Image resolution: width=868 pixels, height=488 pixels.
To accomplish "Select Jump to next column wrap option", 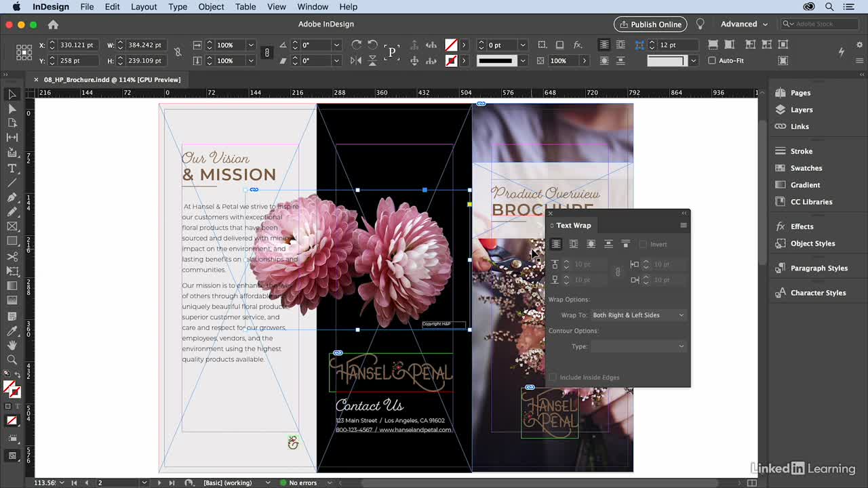I will tap(625, 244).
